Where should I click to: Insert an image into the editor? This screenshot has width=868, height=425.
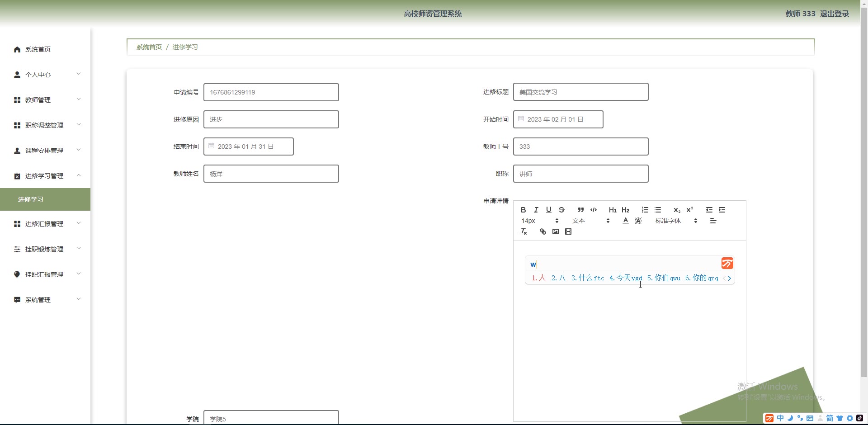(556, 231)
